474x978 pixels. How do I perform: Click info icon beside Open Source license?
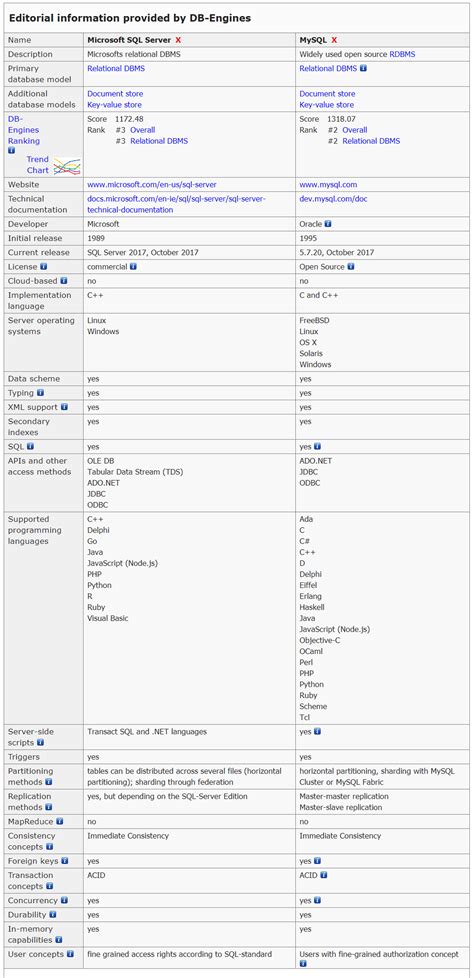coord(351,266)
